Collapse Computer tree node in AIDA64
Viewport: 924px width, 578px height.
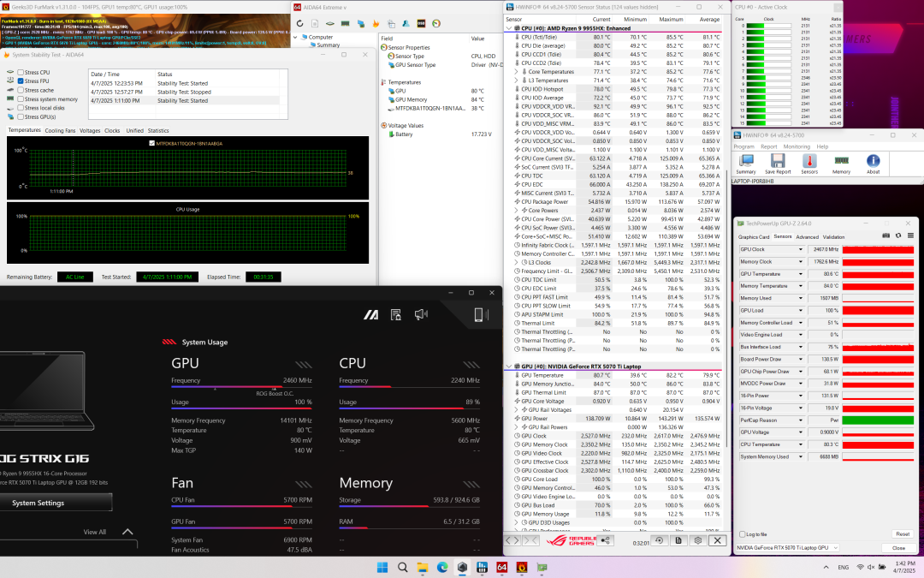[x=295, y=37]
